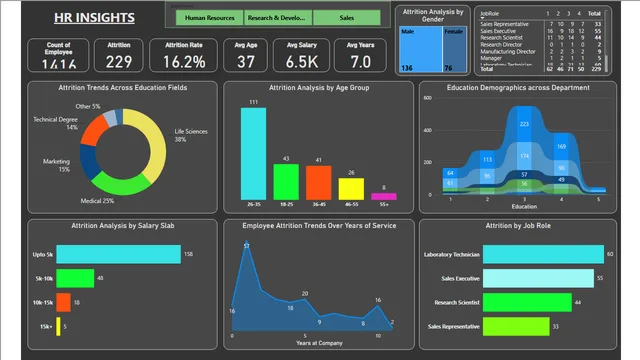Click the Life Sciences 38% label
The image size is (640, 360).
191,136
